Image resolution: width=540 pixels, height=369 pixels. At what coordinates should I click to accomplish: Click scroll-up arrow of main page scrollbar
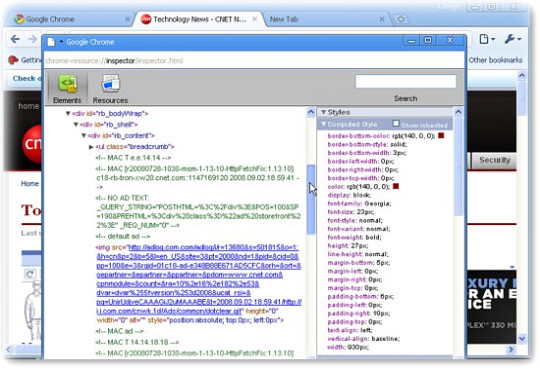(x=522, y=75)
